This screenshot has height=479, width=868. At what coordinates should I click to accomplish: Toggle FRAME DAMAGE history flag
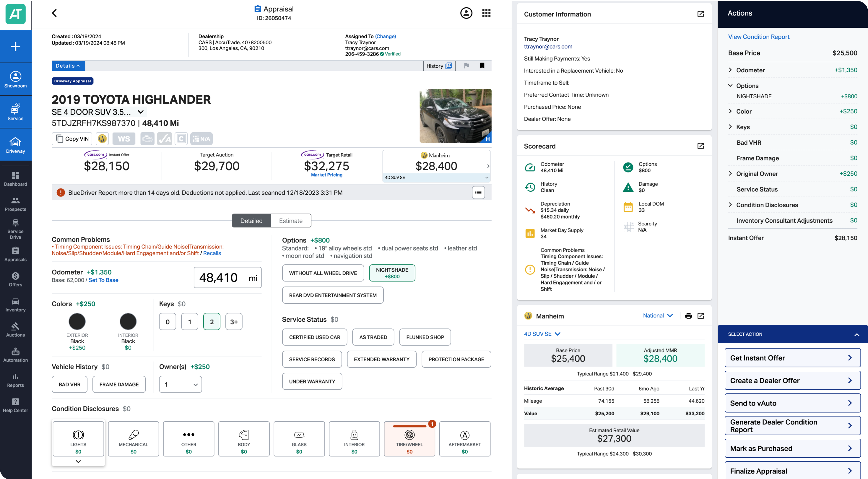pos(119,384)
